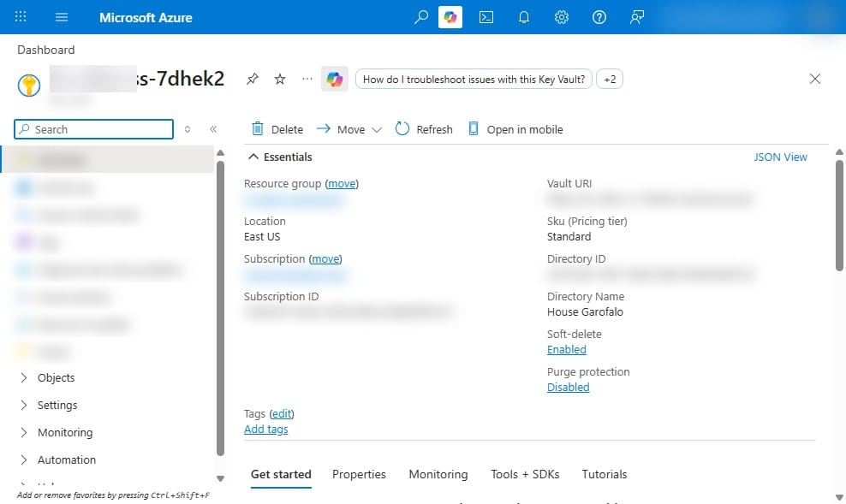Switch to the Tools + SDKs tab
Image resolution: width=846 pixels, height=504 pixels.
coord(525,474)
